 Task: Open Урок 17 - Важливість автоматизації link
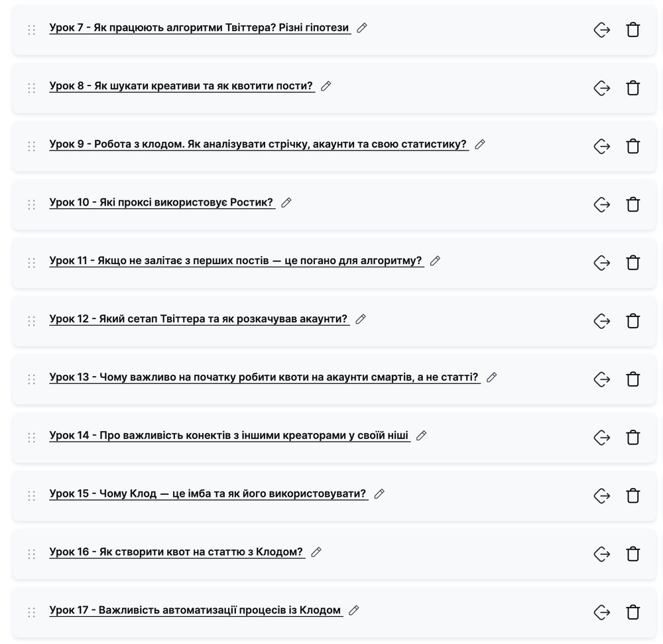[x=196, y=610]
